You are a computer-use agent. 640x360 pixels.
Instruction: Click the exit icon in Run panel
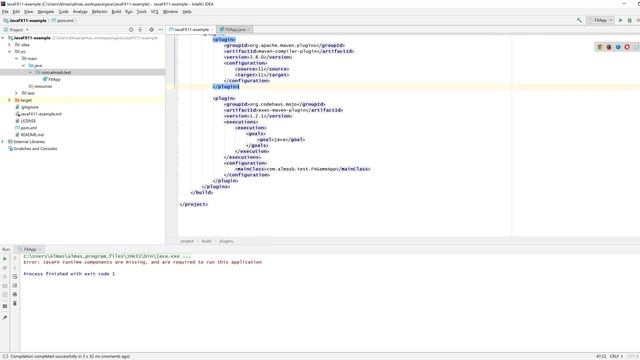(x=5, y=294)
